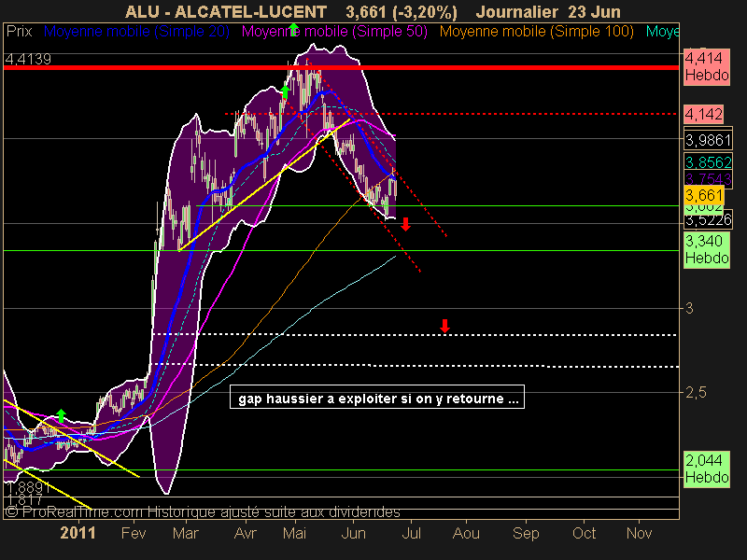Select 'Moyenne mobile (Simple 100)' legend entry

click(x=536, y=32)
